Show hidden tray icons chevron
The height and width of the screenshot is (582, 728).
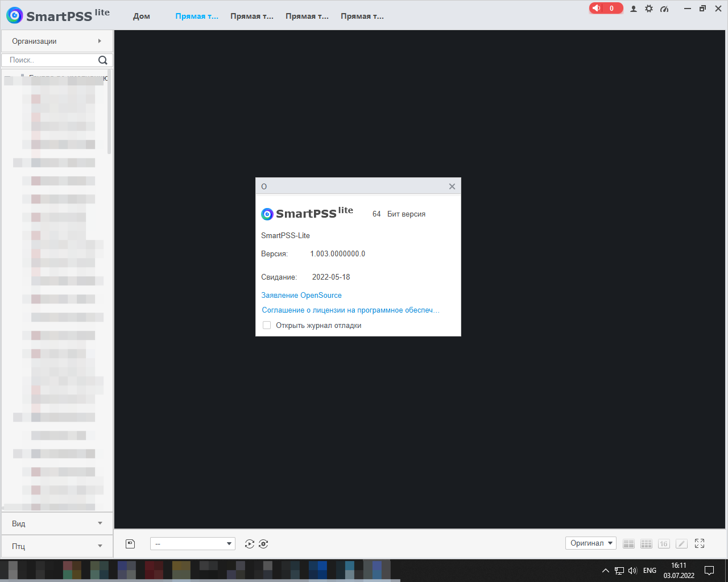pyautogui.click(x=606, y=571)
